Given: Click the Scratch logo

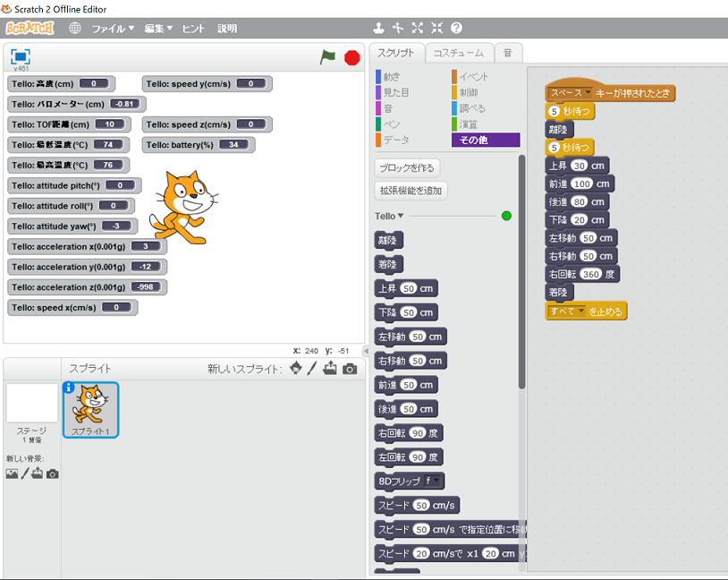Looking at the screenshot, I should tap(30, 29).
